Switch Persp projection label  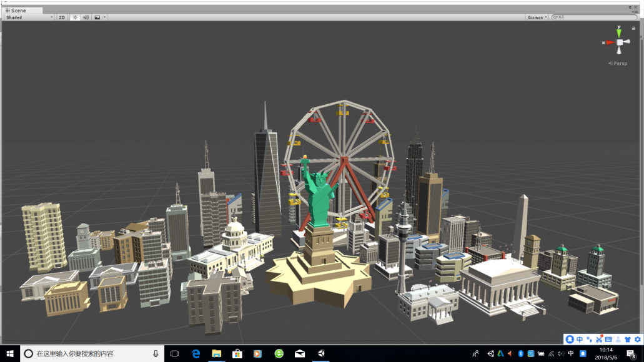point(618,63)
